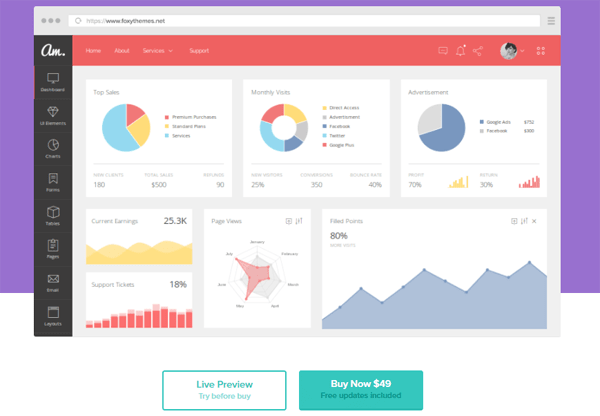Click the Live Preview button
Screen dimensions: 600x416
point(224,390)
